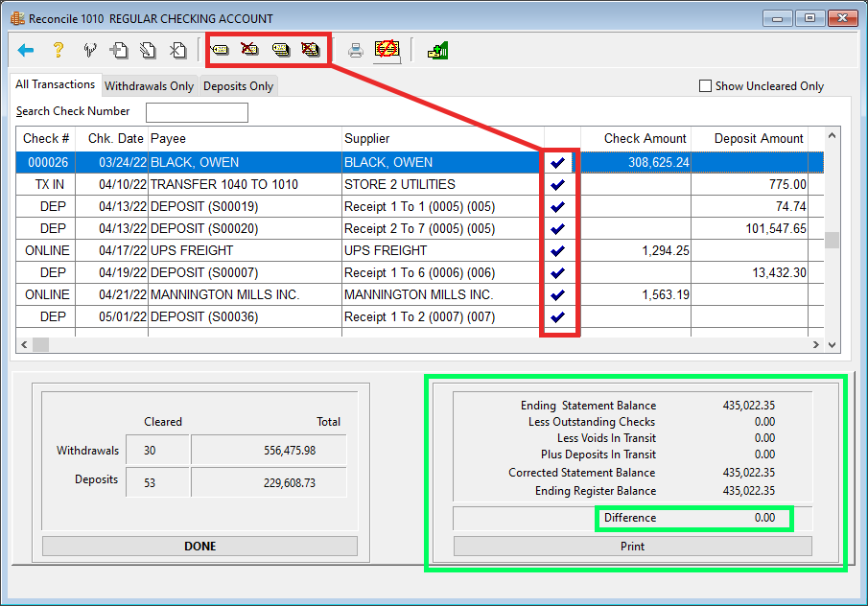868x606 pixels.
Task: Click the void check icon
Action: coord(387,50)
